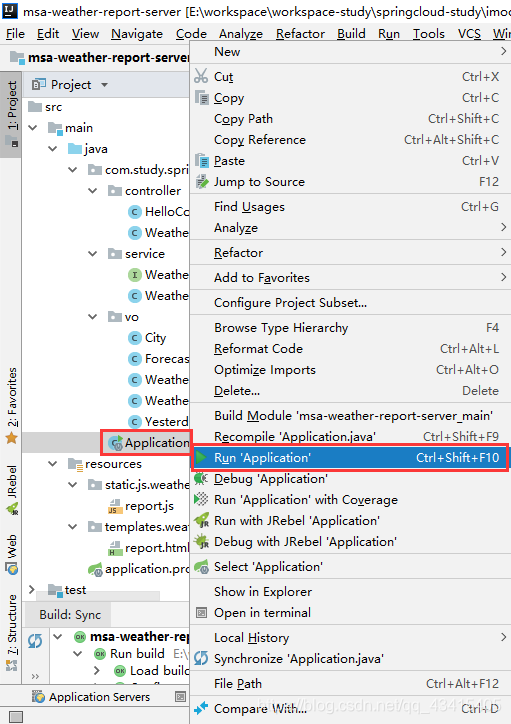Click the Debug with JRebel bug icon
This screenshot has height=724, width=511.
click(x=202, y=542)
